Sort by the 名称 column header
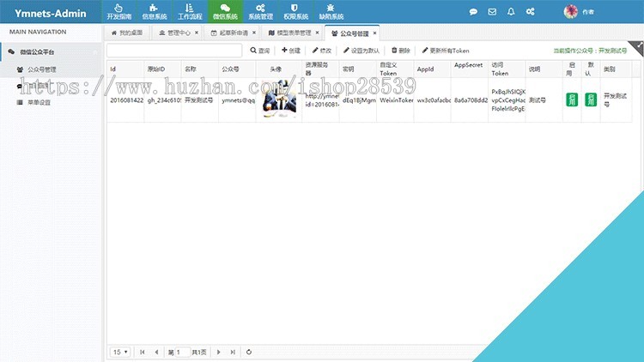 pyautogui.click(x=199, y=69)
